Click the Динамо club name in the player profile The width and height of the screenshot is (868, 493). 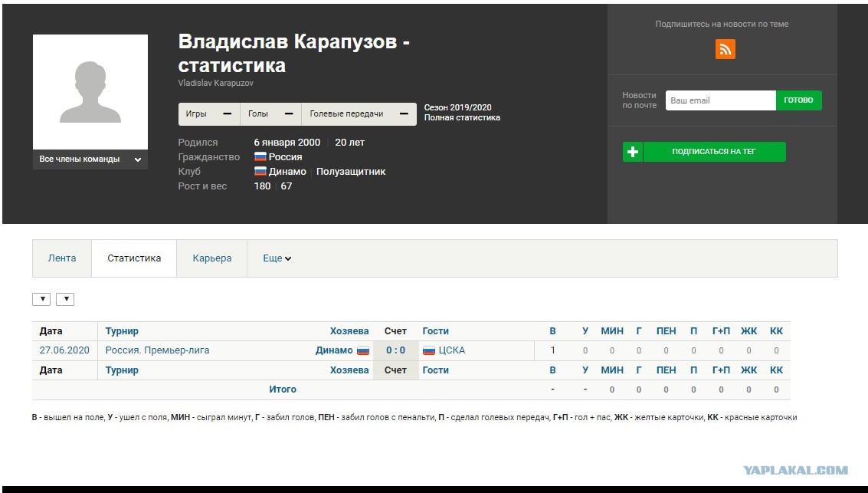287,172
